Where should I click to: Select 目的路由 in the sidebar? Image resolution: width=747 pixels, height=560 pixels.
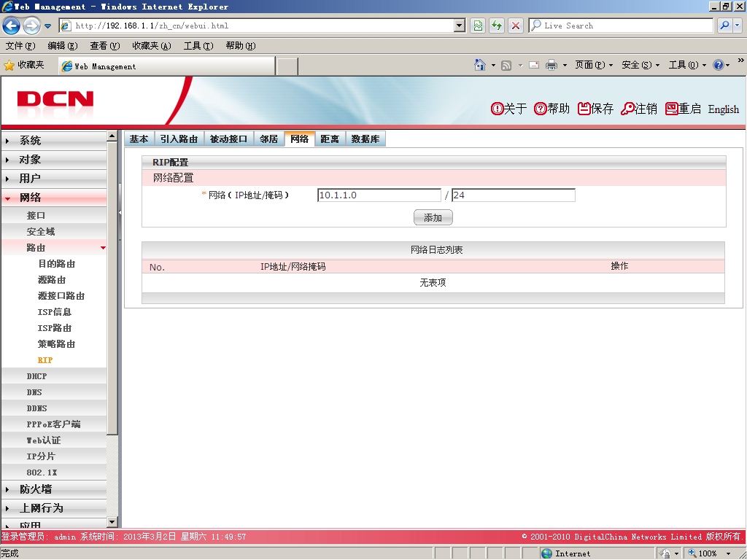[x=57, y=264]
